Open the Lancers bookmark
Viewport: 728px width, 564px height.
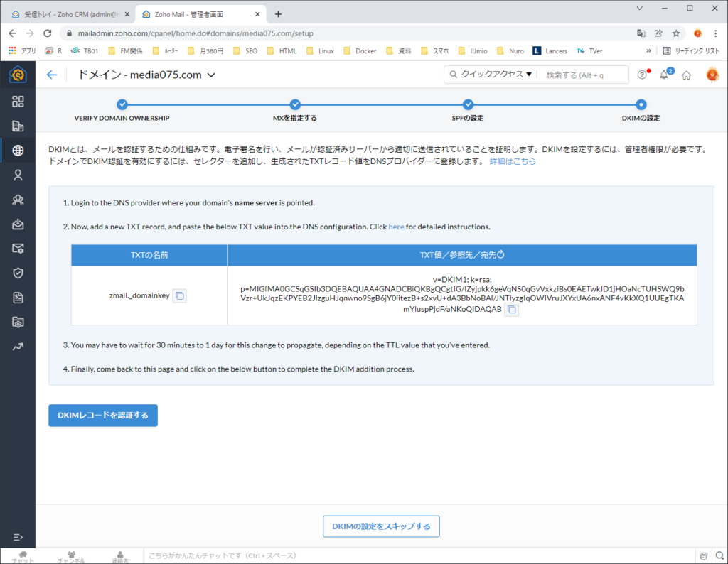[x=550, y=51]
